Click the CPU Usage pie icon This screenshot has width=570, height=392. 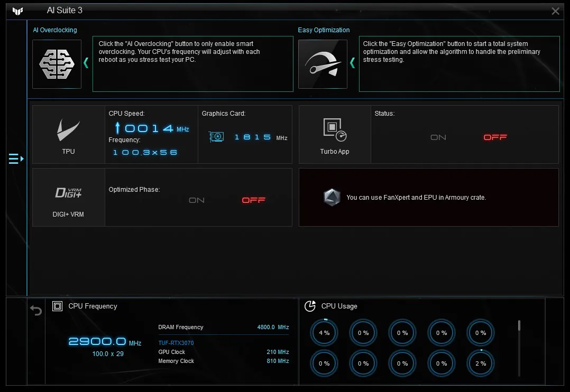pos(310,306)
